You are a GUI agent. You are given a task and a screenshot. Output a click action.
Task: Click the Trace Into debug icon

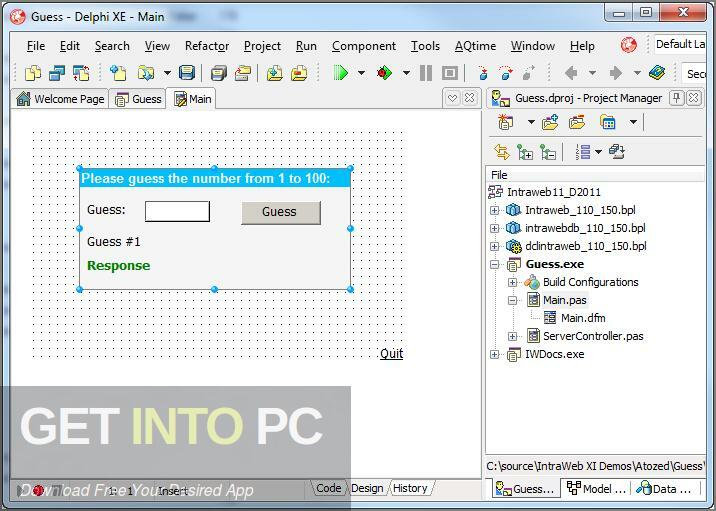482,73
